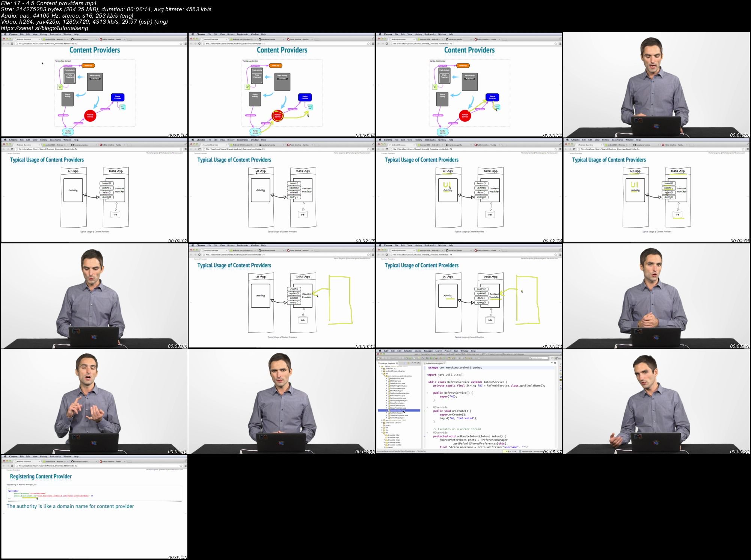Open the 00:05:40 Registering Content Provider thumbnail
751x560 pixels.
click(x=94, y=507)
